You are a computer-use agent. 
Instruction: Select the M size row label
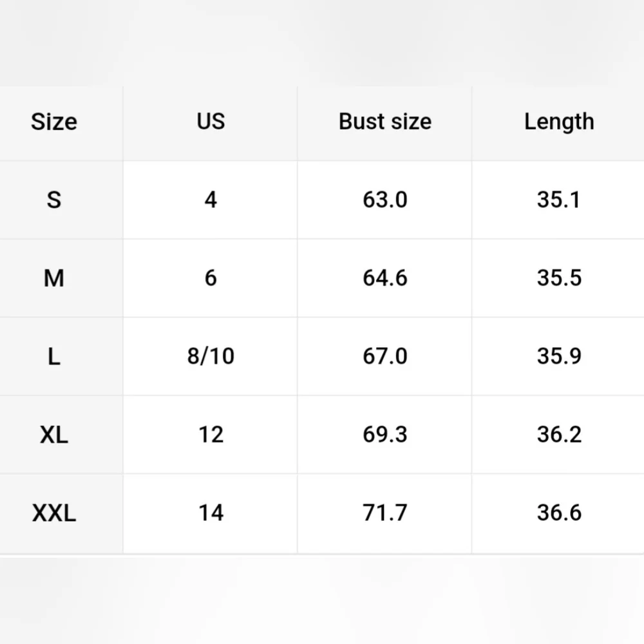coord(54,278)
